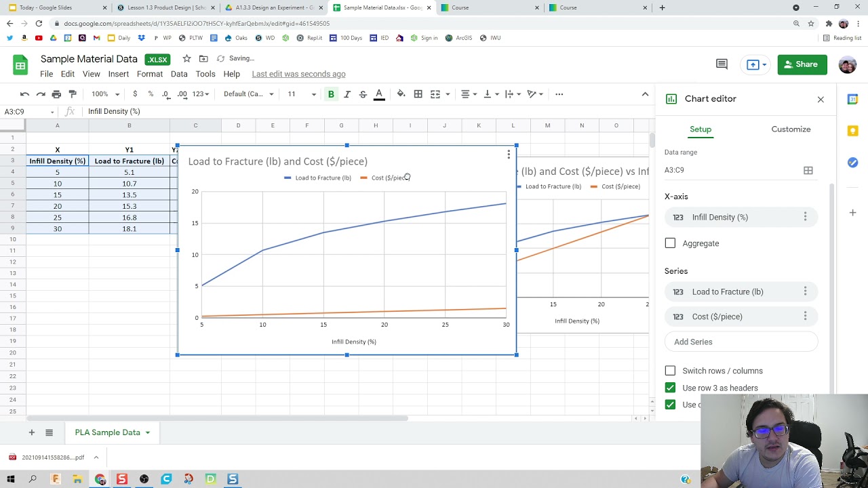Screen dimensions: 868x488
Task: Close the Chart editor panel
Action: pyautogui.click(x=821, y=100)
